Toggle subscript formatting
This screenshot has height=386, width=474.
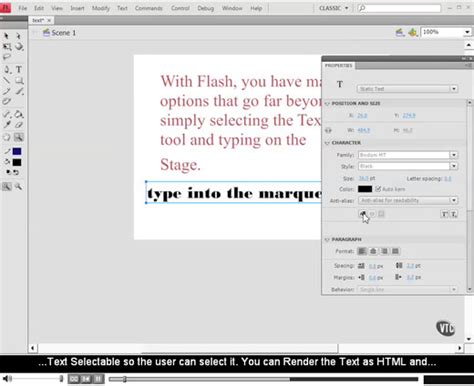coord(454,214)
